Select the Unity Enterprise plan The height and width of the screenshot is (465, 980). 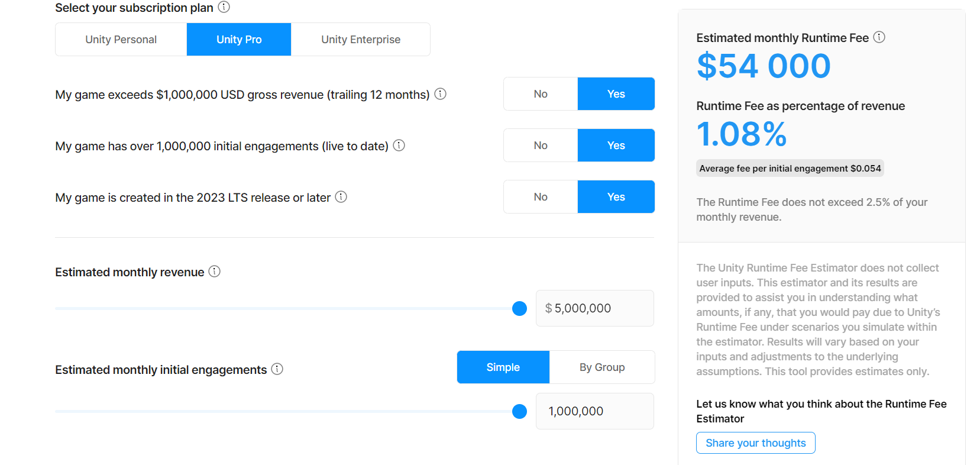point(361,40)
